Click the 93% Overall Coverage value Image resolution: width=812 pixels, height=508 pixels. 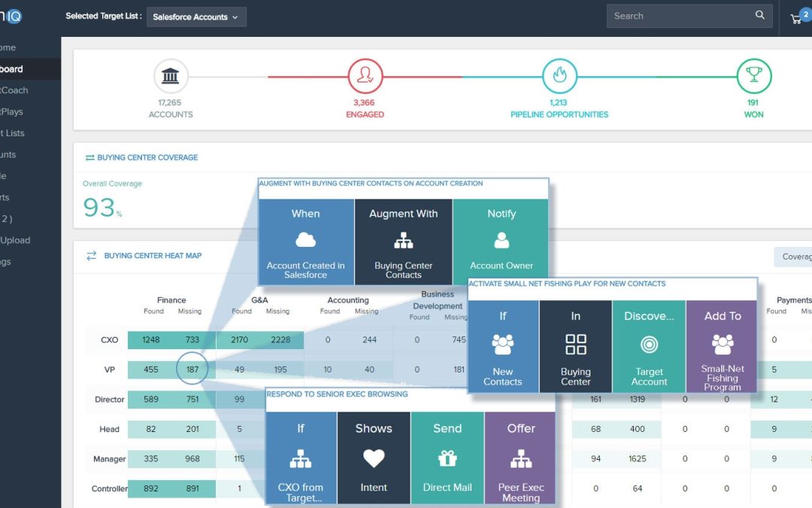pyautogui.click(x=102, y=208)
